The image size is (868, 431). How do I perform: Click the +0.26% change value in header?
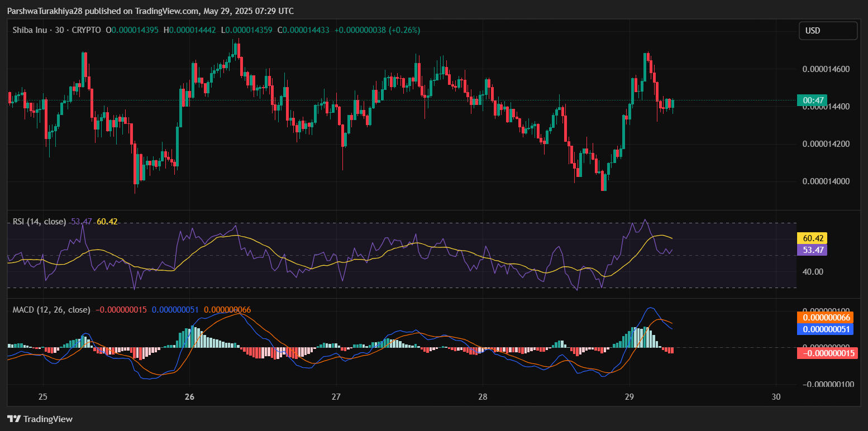click(407, 30)
